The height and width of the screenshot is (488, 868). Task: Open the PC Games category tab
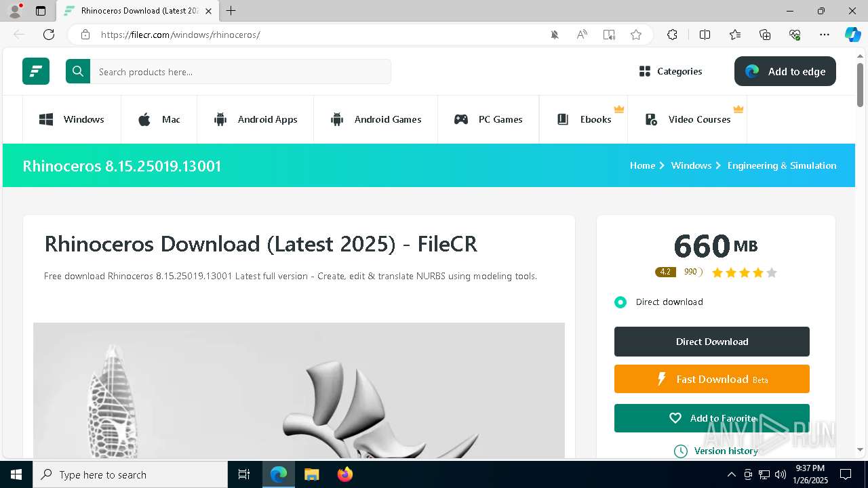(488, 119)
